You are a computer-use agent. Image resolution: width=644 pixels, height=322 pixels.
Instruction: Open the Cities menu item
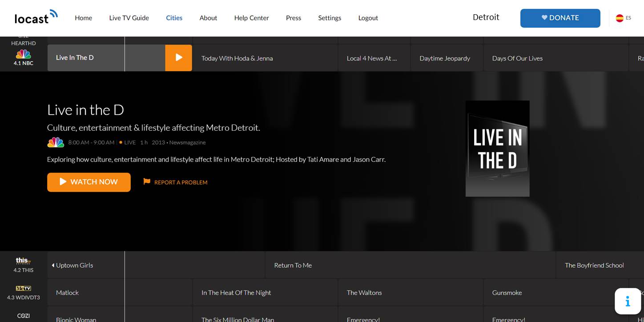click(174, 18)
